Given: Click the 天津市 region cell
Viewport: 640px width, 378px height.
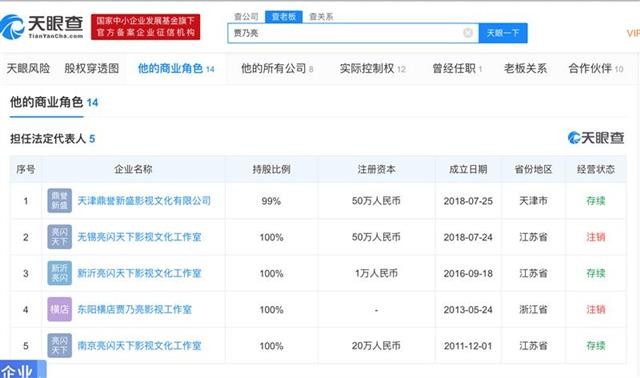Looking at the screenshot, I should (x=533, y=201).
